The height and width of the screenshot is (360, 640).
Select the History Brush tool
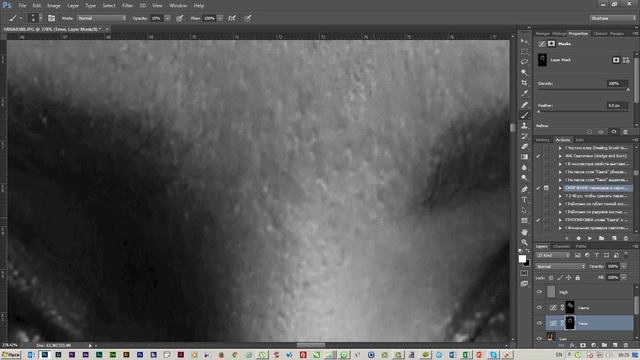tap(524, 136)
